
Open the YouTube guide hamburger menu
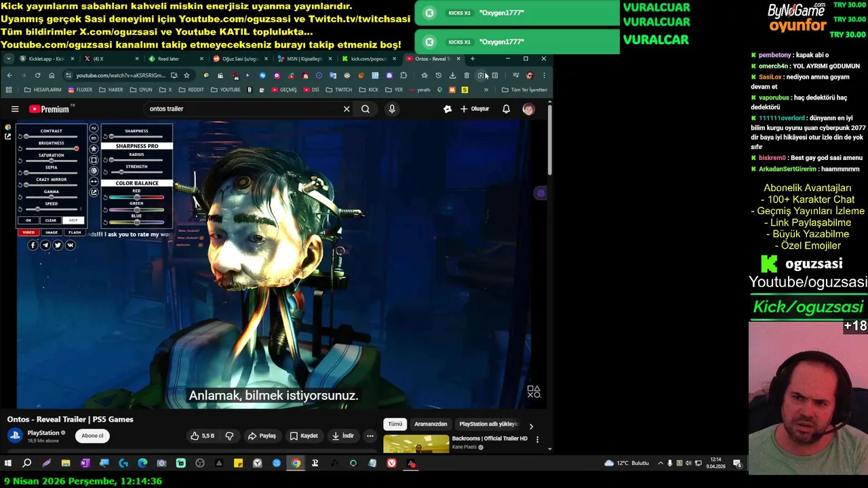[x=15, y=108]
